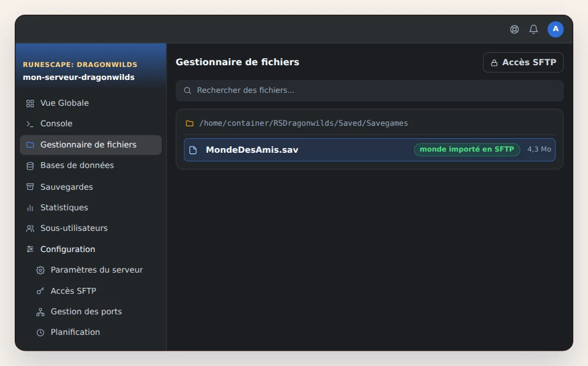View Statistiques page
The width and height of the screenshot is (588, 366).
tap(91, 207)
